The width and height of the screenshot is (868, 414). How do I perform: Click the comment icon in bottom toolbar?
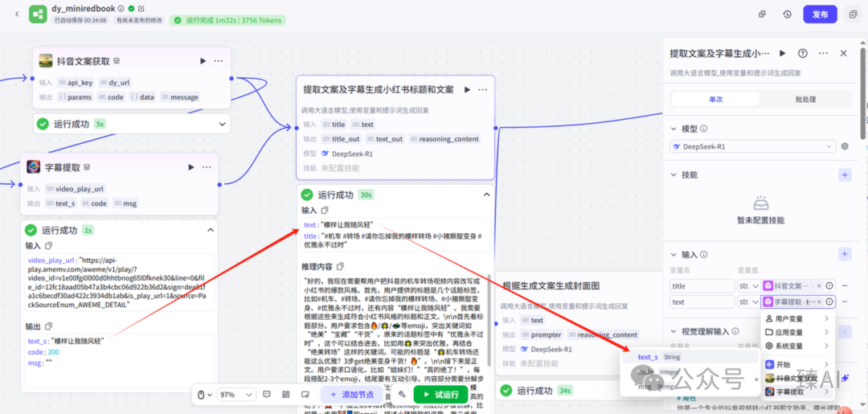(x=267, y=395)
